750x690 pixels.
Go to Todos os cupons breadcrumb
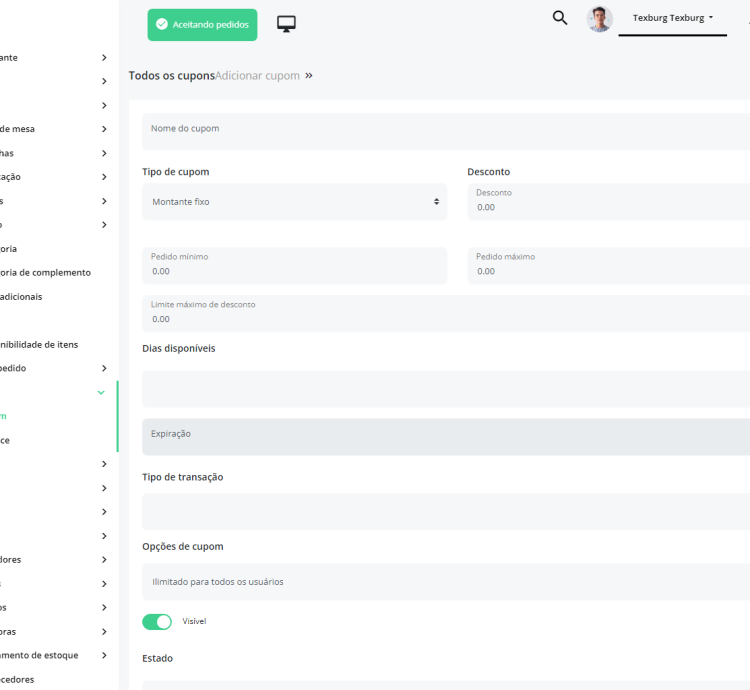(171, 76)
